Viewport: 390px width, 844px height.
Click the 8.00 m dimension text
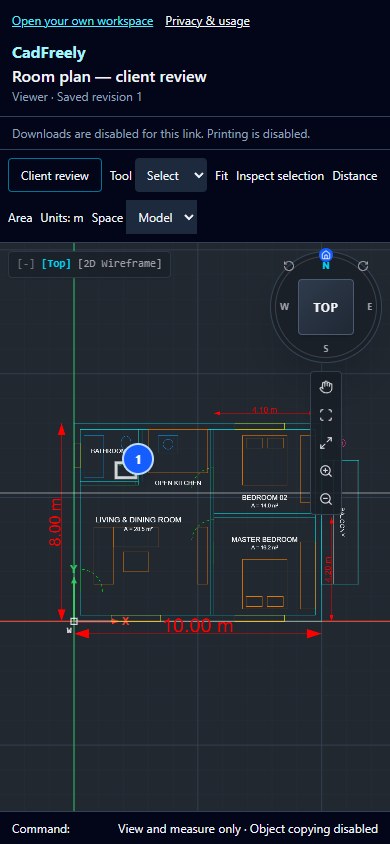point(56,523)
